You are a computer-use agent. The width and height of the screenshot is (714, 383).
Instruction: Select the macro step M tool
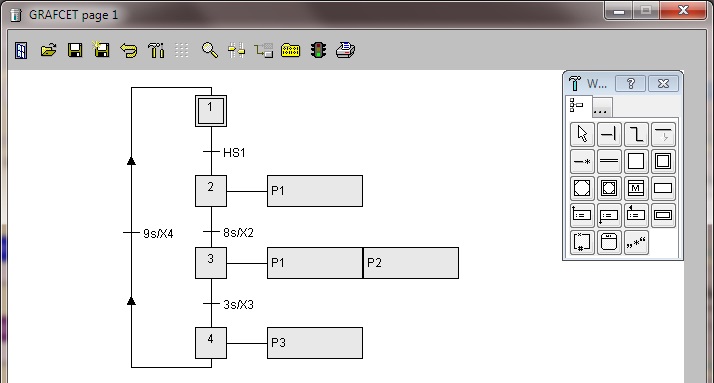click(636, 188)
